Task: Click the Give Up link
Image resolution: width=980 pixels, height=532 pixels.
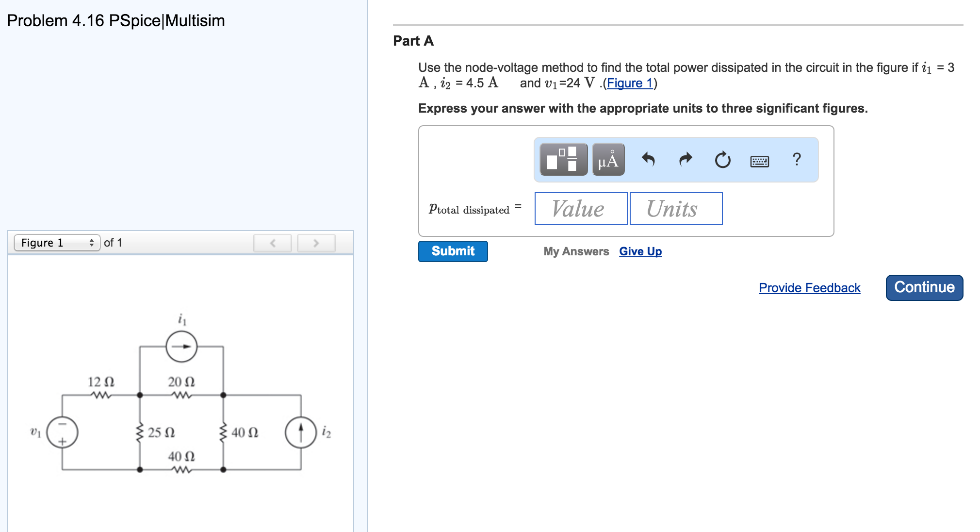Action: 640,251
